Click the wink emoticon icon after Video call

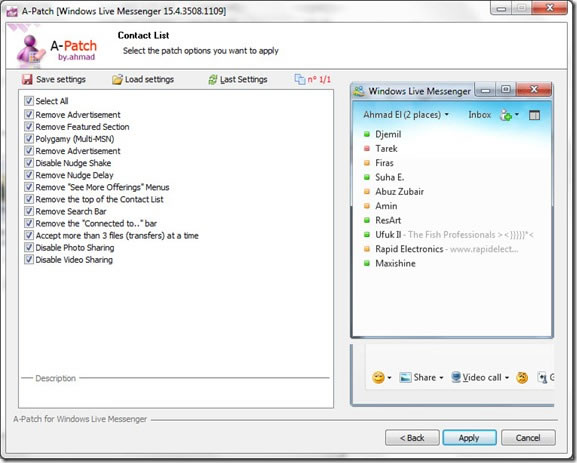522,377
